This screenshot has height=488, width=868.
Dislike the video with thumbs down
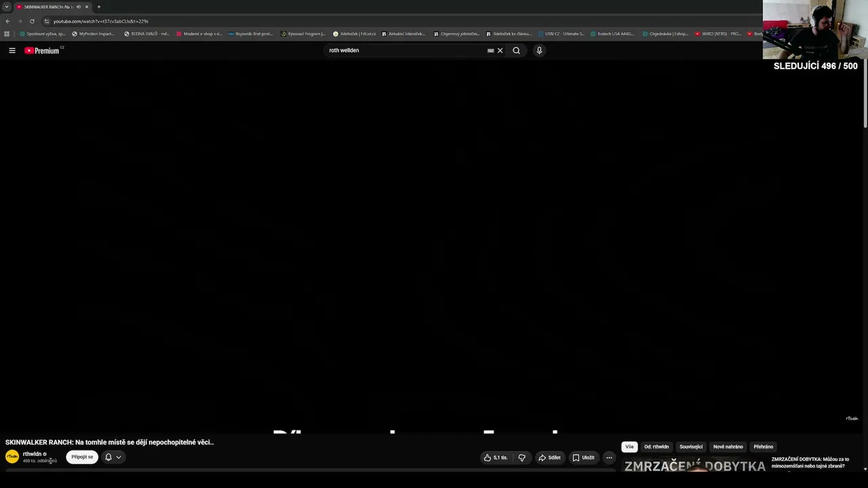pos(521,457)
